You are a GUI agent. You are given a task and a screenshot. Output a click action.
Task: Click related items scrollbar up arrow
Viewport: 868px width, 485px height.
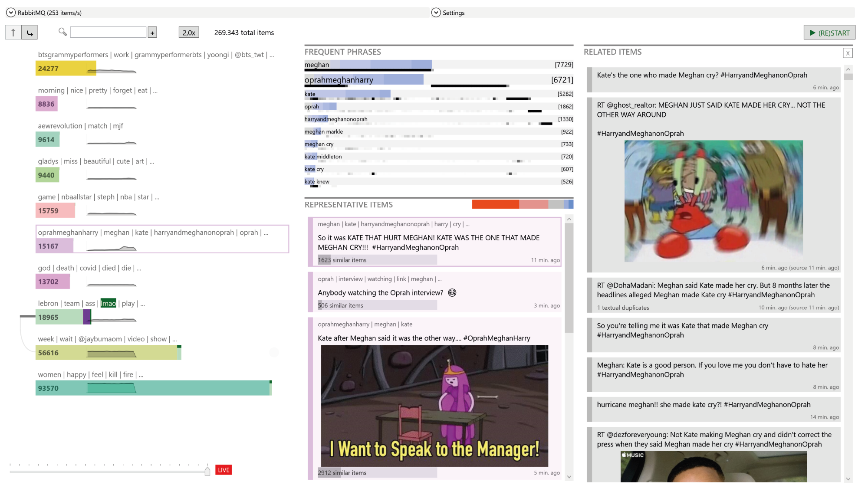(848, 69)
